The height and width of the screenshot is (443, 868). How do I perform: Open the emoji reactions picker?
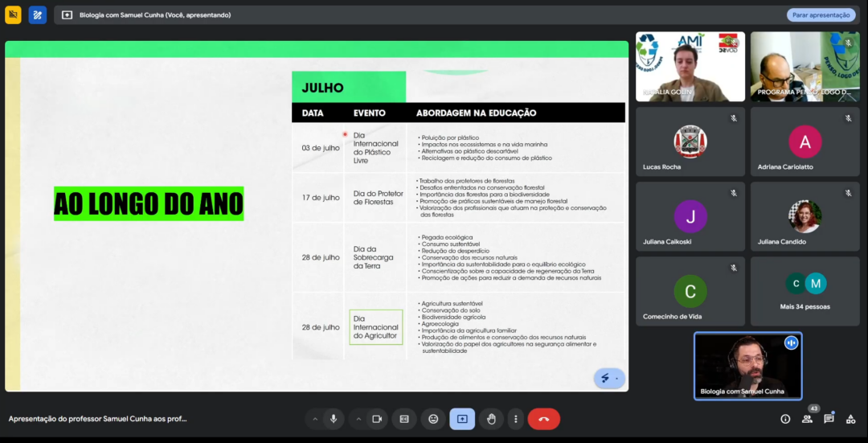(x=433, y=419)
